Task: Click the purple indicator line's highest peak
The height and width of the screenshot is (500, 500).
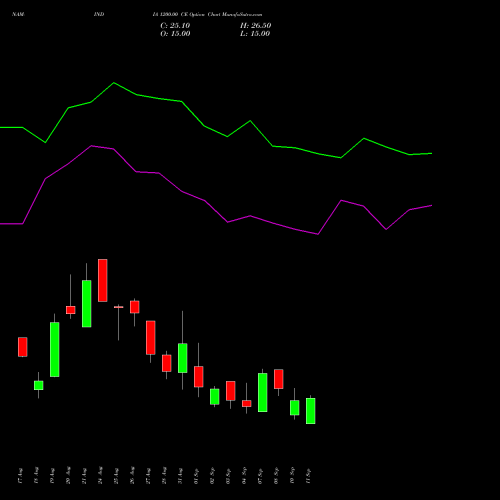Action: pyautogui.click(x=91, y=146)
